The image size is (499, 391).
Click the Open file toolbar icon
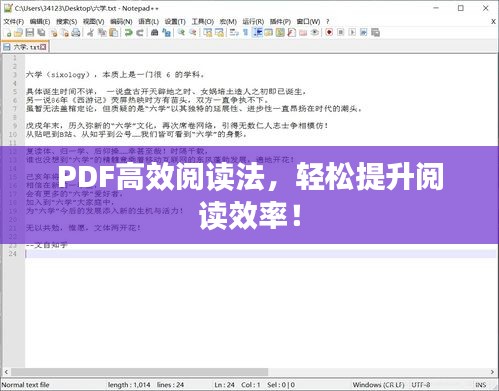[18, 33]
